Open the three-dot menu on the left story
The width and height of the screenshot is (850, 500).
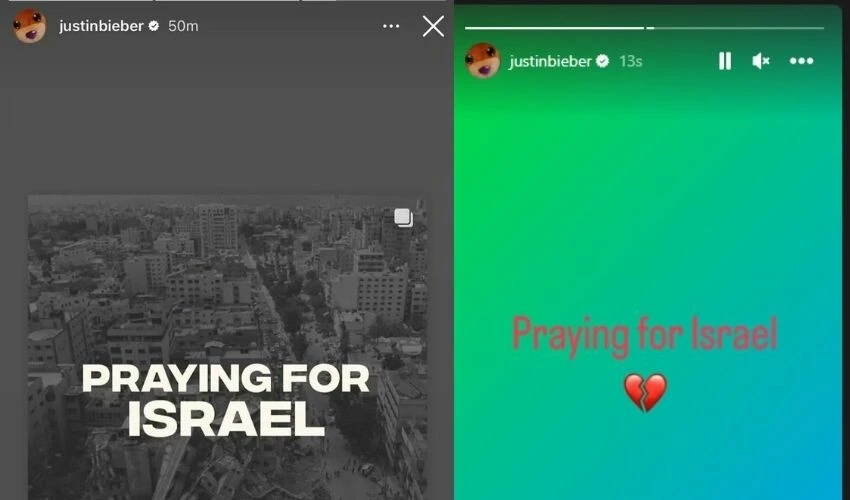click(x=391, y=26)
